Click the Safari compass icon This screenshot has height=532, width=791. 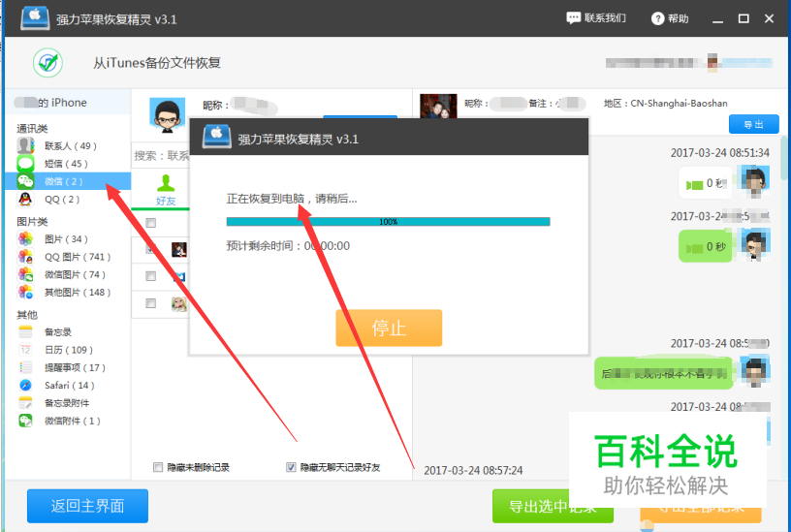click(25, 386)
